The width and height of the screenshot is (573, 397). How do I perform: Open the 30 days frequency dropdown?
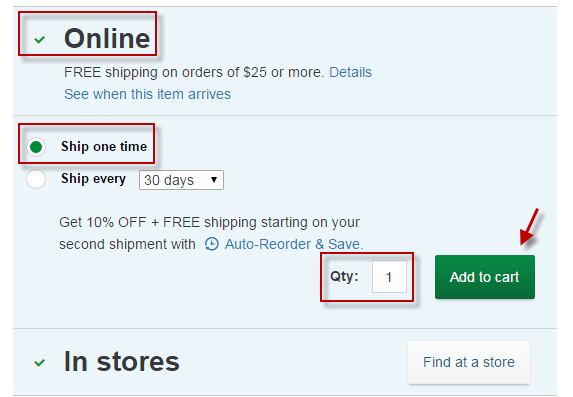181,180
